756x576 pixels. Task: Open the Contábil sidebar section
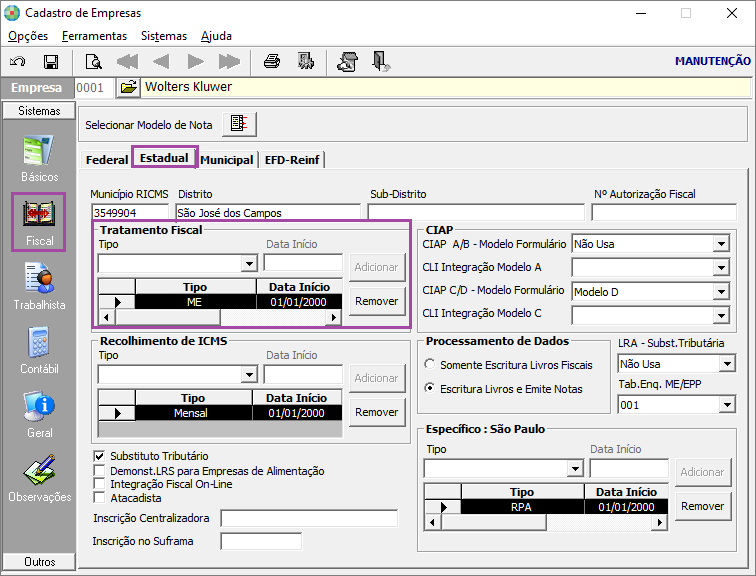(x=39, y=350)
